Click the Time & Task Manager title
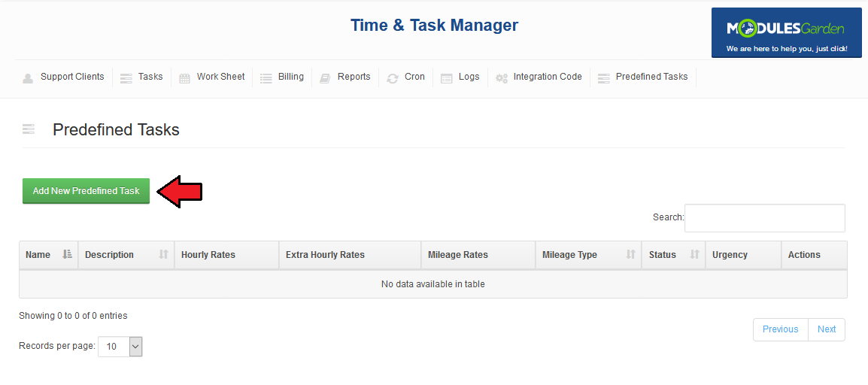Screen dimensions: 868x385 coord(434,25)
